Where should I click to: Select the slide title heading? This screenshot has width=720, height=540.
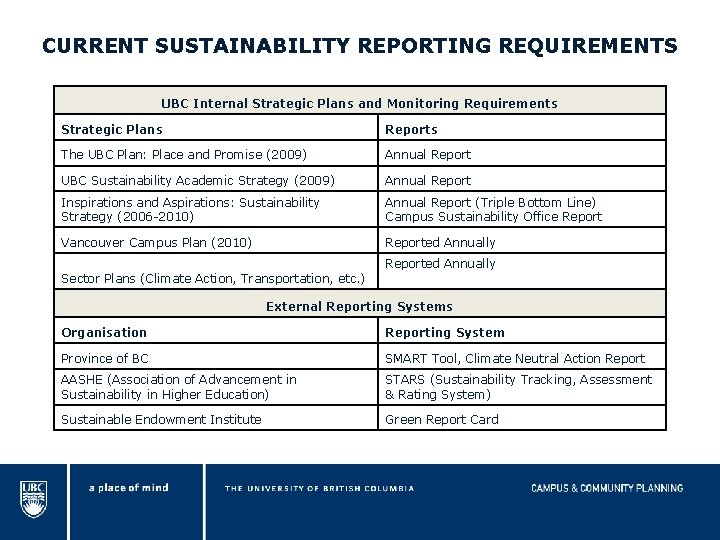360,45
